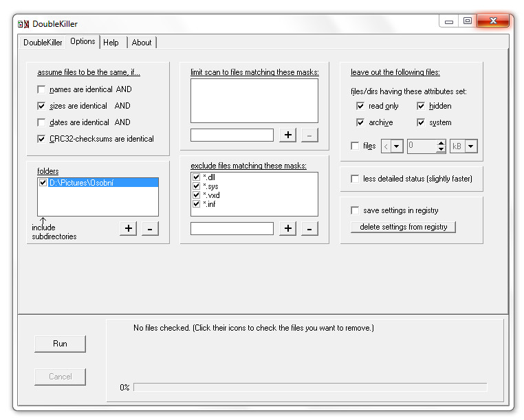Uncheck 'sizes are identical' option

pyautogui.click(x=41, y=106)
